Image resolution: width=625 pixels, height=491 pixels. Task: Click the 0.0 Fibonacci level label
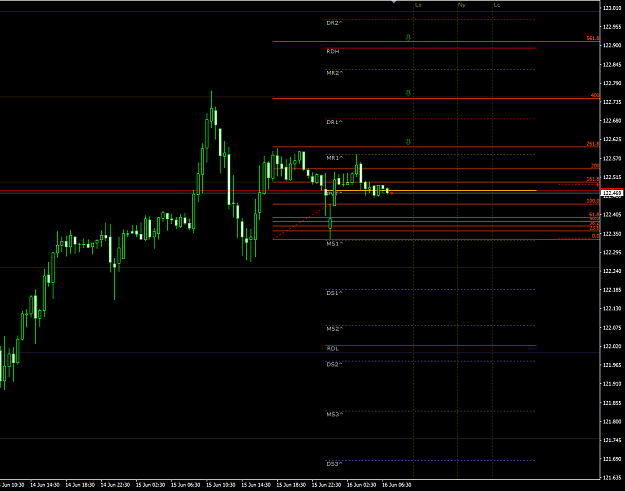(596, 236)
